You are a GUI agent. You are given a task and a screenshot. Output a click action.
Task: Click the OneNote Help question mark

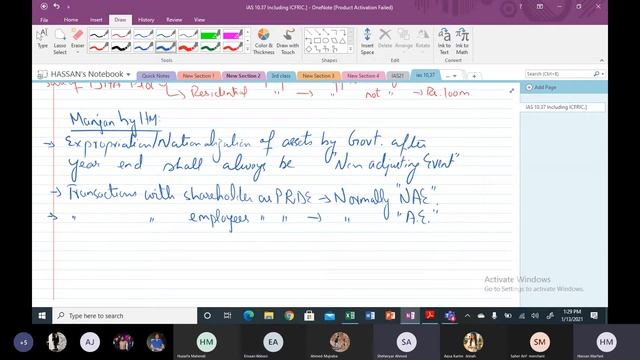coord(520,7)
